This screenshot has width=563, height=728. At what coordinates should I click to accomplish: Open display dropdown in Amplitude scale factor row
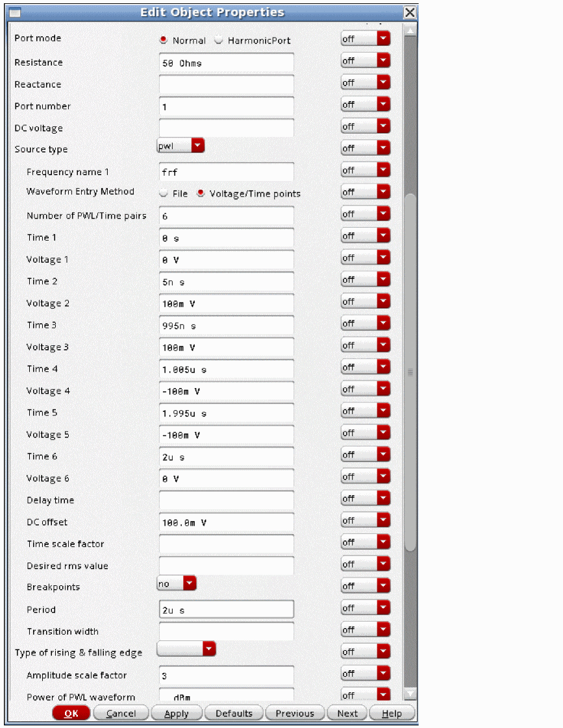point(366,673)
